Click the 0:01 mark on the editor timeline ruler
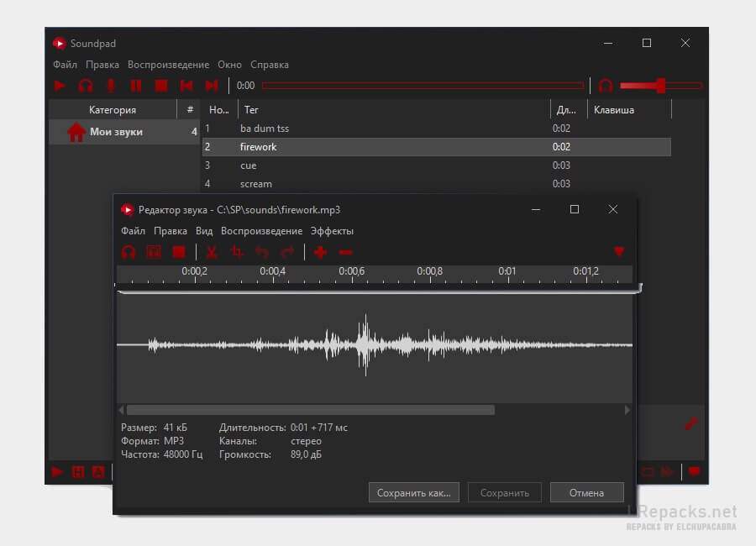The image size is (756, 546). pyautogui.click(x=507, y=271)
